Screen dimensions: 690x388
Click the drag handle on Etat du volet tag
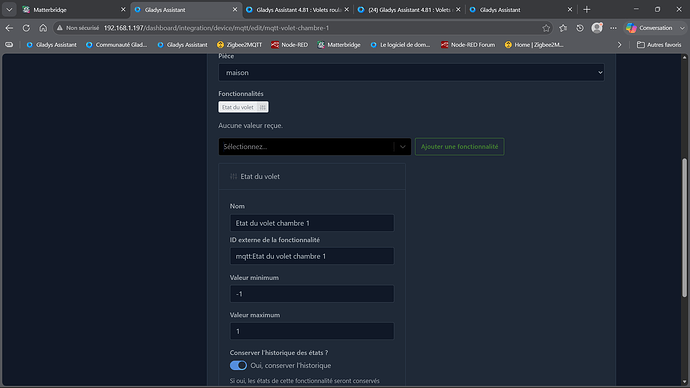pos(263,107)
